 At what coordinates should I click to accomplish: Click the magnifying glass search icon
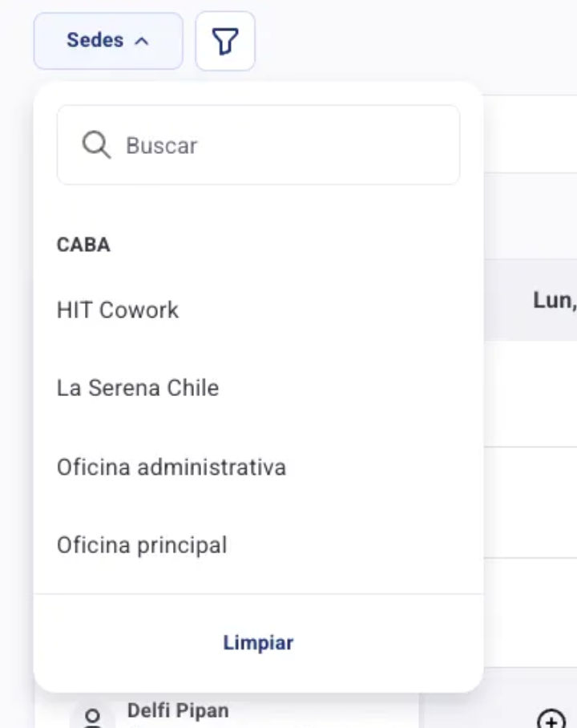[96, 145]
